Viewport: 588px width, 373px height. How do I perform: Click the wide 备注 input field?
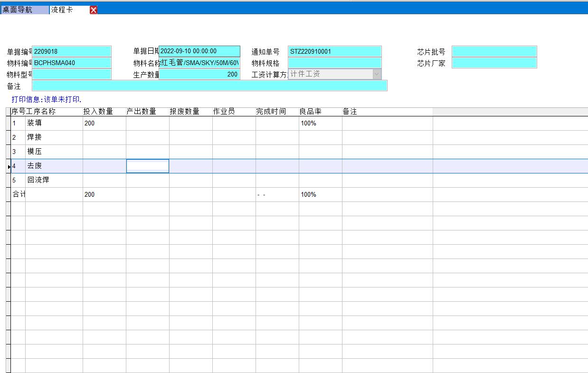pos(209,86)
